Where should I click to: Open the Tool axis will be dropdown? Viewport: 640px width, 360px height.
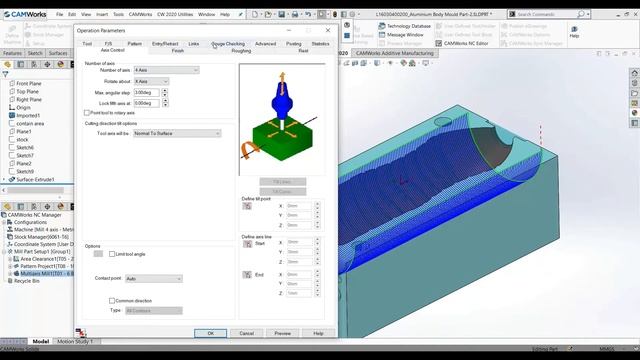pos(177,133)
